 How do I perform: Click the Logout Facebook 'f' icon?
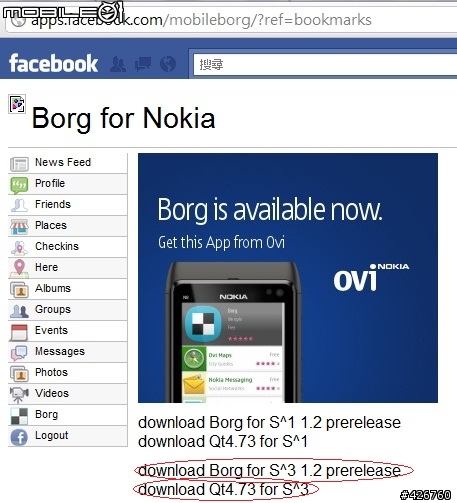[x=19, y=437]
